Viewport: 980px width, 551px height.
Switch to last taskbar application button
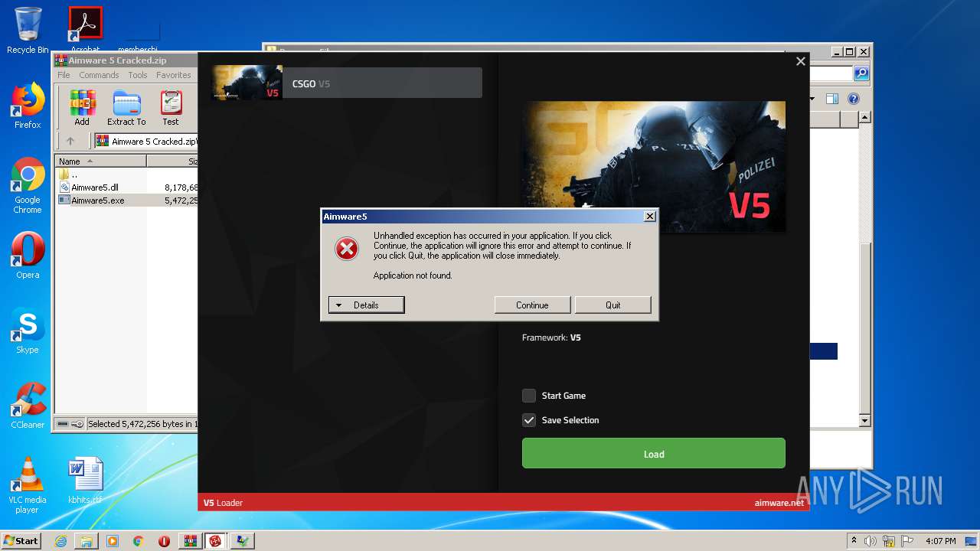click(243, 541)
